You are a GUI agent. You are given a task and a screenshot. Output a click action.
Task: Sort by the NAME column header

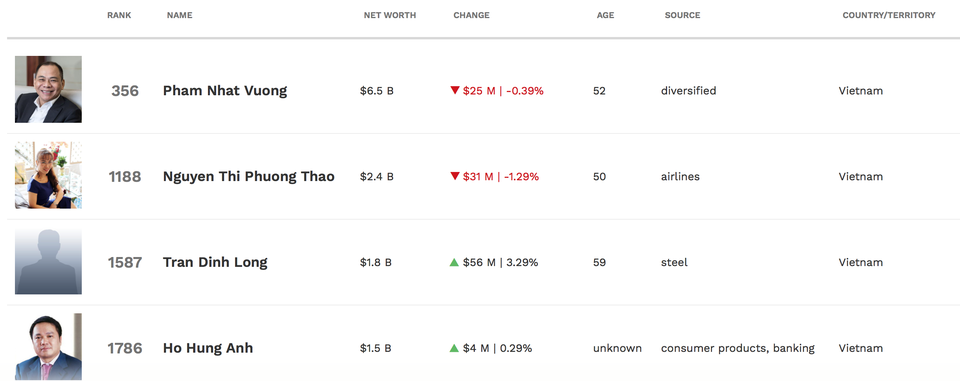tap(179, 15)
